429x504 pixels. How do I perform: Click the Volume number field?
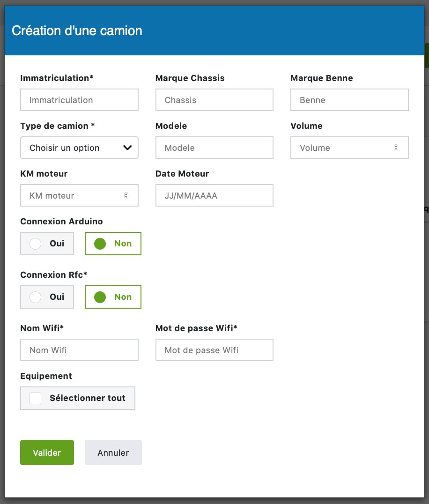[342, 148]
